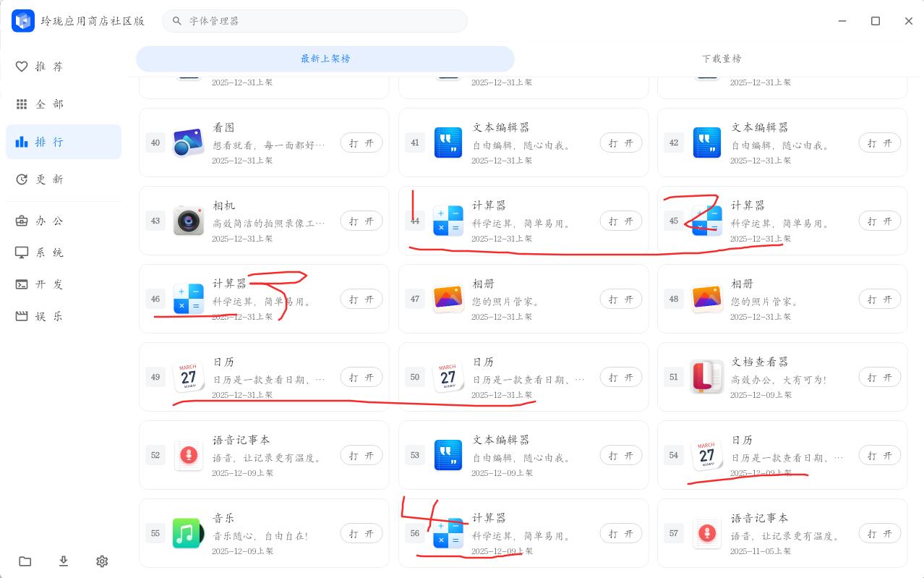Open 系统 system category in sidebar

(64, 252)
